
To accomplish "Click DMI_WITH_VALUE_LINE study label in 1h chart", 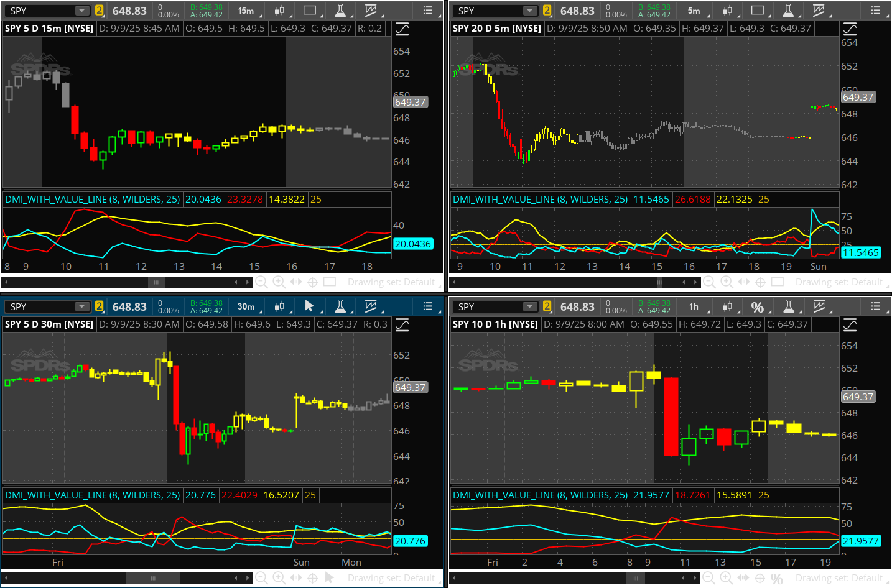I will [x=540, y=495].
